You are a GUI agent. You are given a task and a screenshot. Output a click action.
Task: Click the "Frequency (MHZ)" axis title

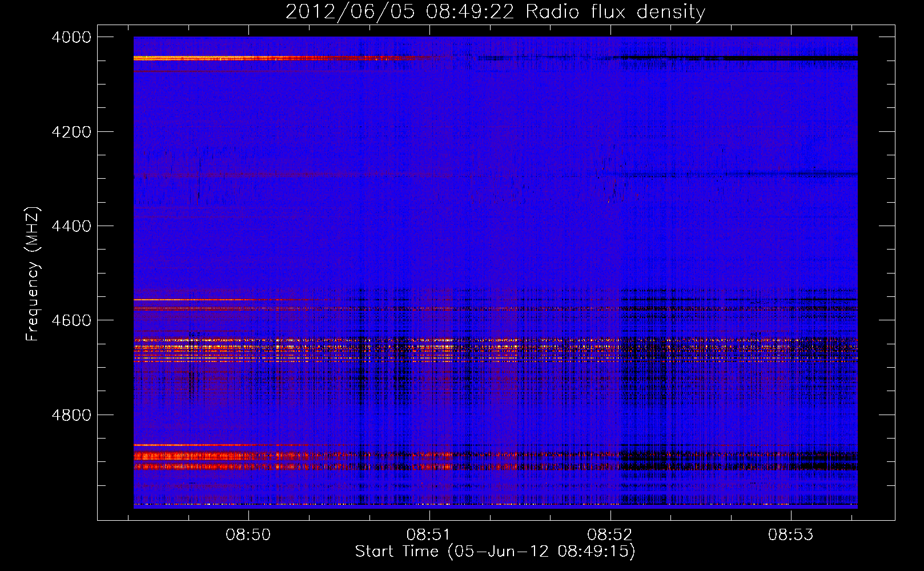pos(33,274)
